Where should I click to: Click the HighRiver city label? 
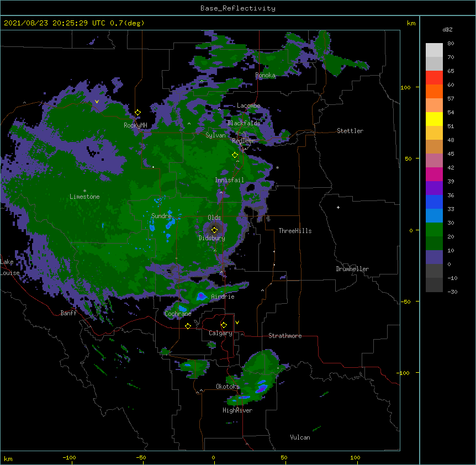click(237, 410)
